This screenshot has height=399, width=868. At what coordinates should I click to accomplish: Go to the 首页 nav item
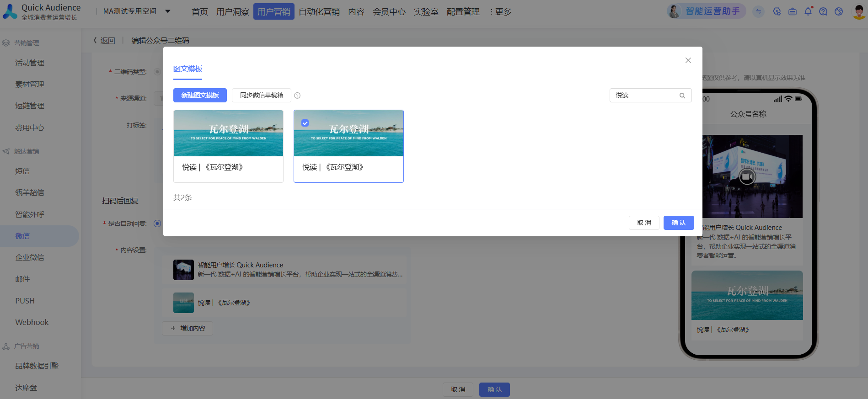pyautogui.click(x=199, y=11)
